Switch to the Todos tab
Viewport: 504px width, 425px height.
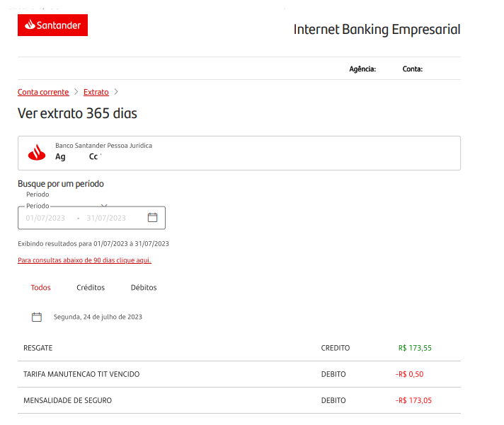[x=41, y=287]
